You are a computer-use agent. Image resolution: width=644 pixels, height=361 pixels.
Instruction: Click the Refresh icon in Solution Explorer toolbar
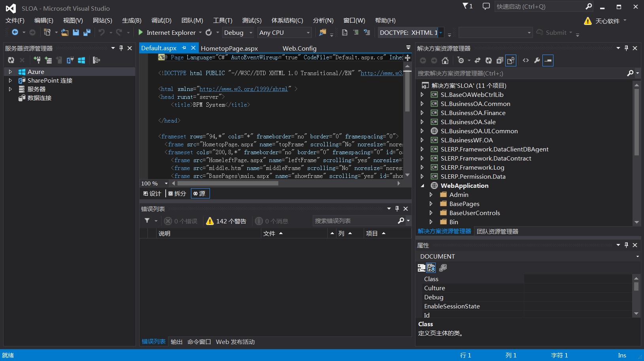click(x=489, y=60)
